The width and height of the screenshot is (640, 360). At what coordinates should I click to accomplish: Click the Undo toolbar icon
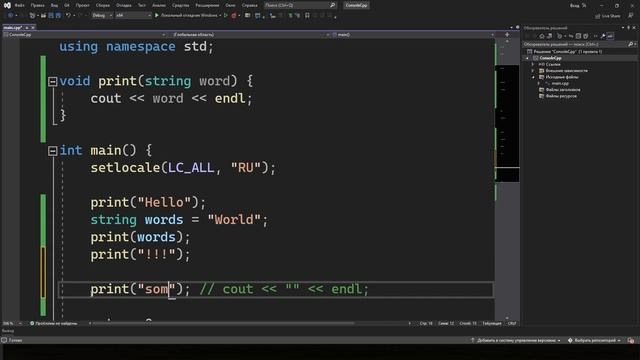pos(68,16)
